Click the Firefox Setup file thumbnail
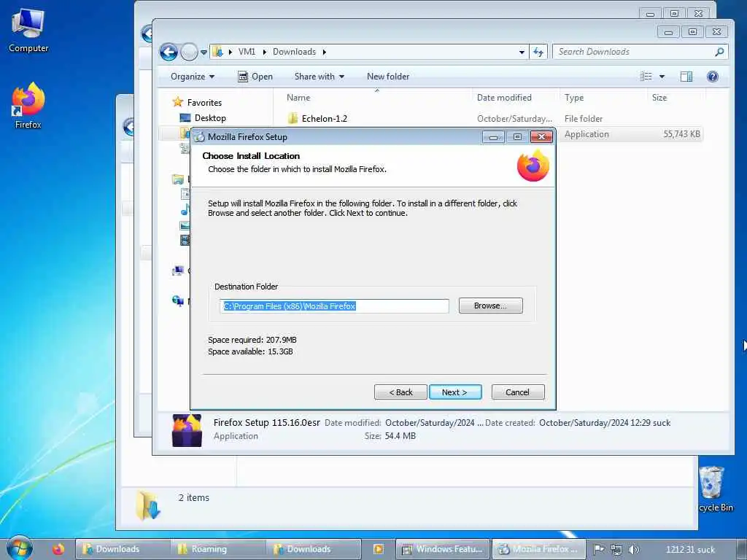 [x=187, y=430]
